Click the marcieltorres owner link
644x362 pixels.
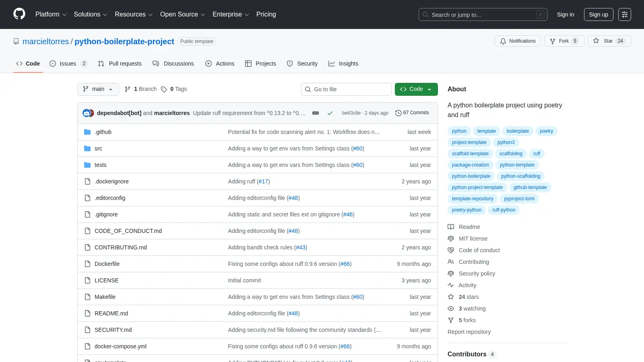pos(46,41)
